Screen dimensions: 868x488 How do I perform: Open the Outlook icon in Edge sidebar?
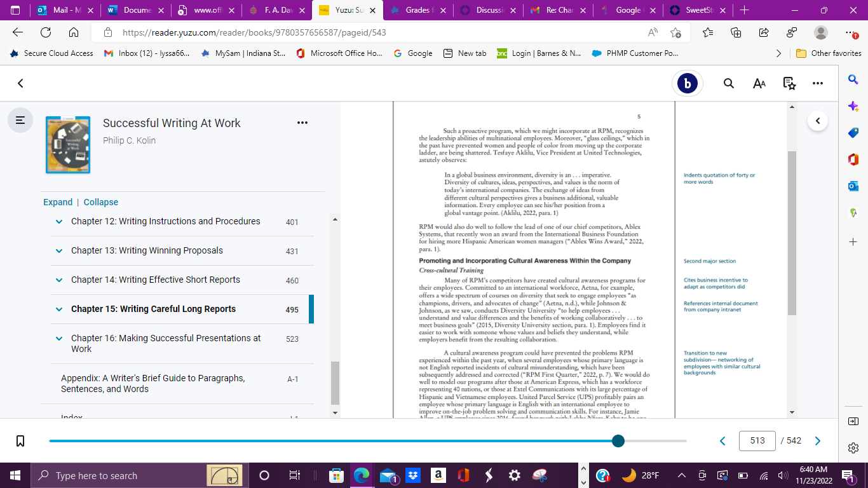[x=853, y=186]
